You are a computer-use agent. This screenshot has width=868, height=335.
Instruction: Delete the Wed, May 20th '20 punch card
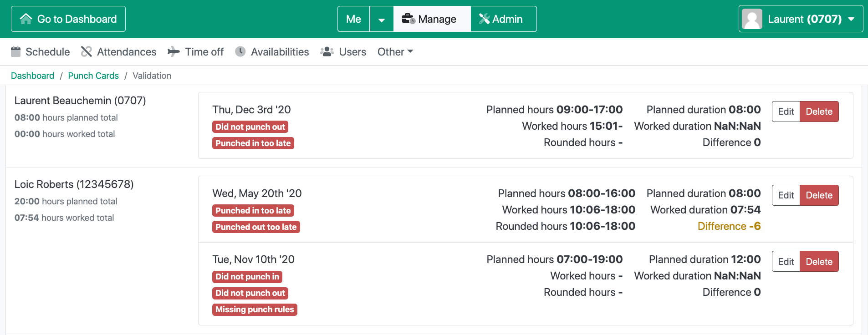[x=819, y=195]
